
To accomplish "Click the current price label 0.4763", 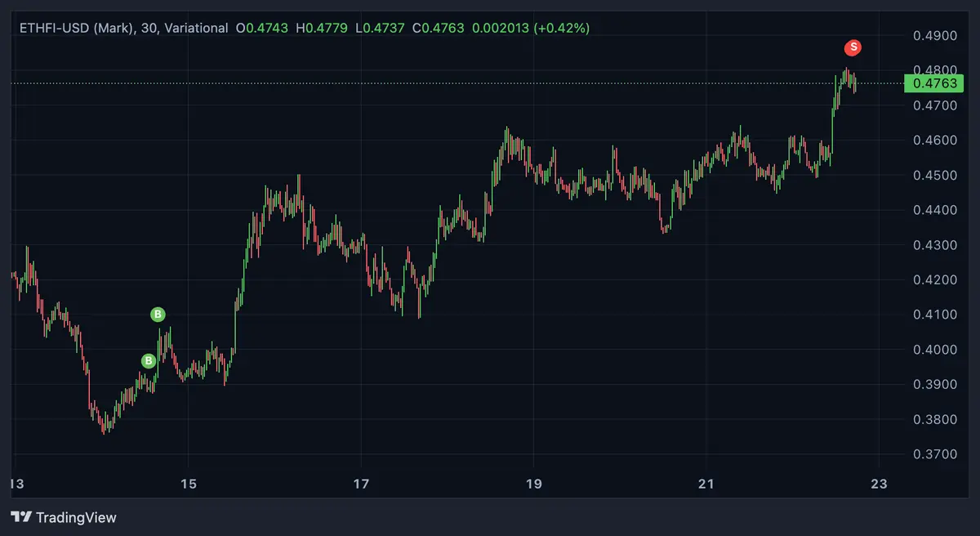I will tap(936, 83).
